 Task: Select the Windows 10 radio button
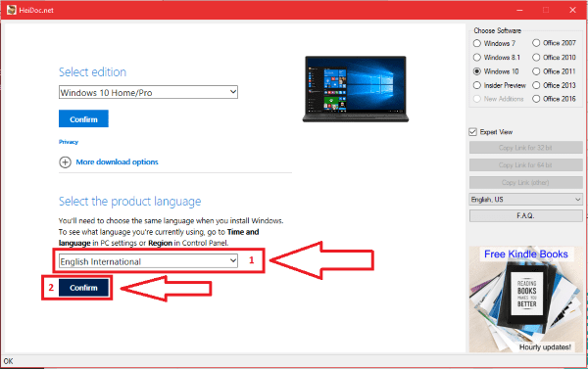click(476, 71)
